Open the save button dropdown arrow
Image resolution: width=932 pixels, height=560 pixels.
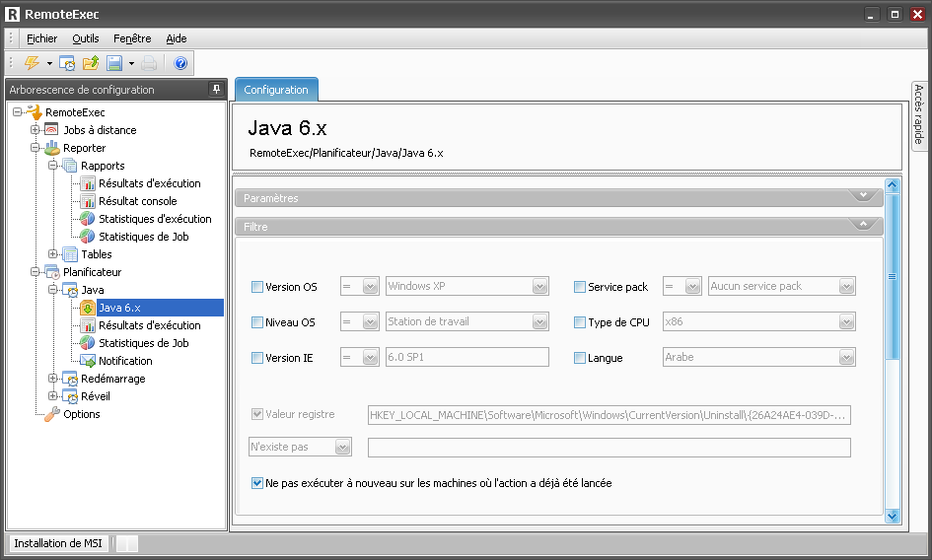131,63
